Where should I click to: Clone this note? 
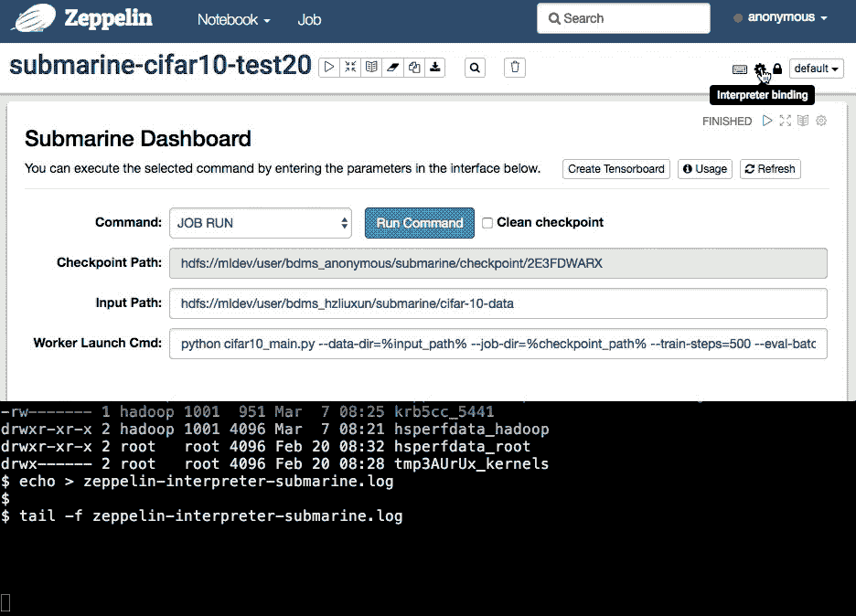tap(414, 67)
